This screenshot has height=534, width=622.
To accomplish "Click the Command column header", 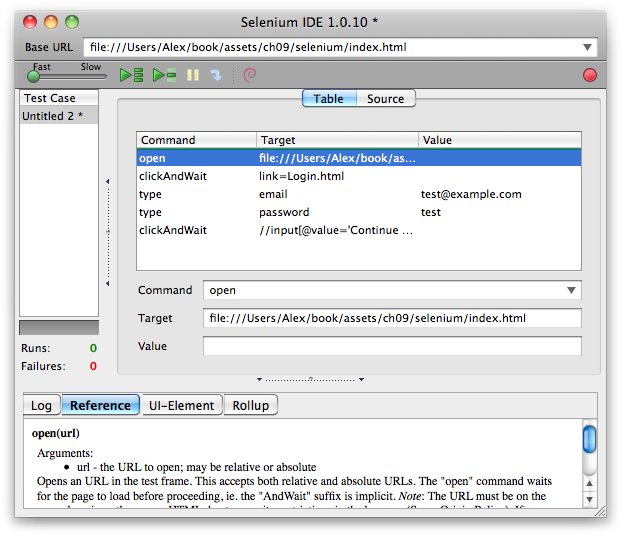I will click(196, 140).
